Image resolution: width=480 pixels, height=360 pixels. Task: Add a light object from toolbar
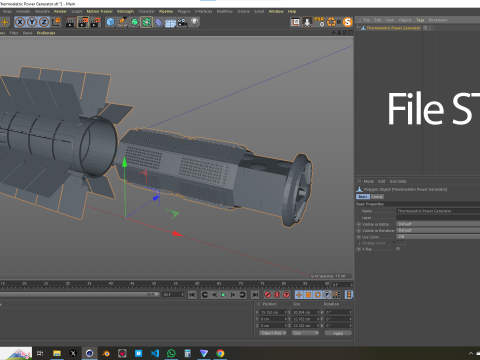pyautogui.click(x=194, y=22)
